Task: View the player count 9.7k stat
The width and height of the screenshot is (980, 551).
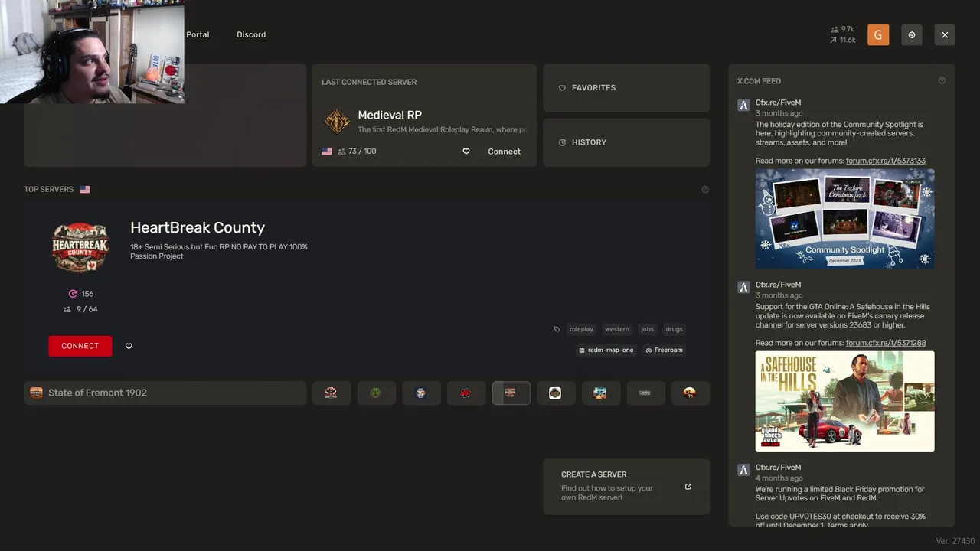Action: click(x=842, y=29)
